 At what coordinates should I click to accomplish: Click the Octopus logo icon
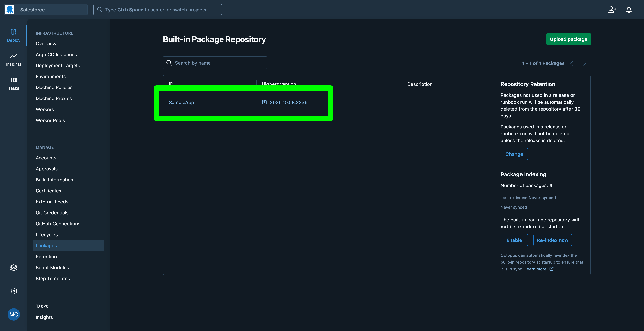pos(9,9)
